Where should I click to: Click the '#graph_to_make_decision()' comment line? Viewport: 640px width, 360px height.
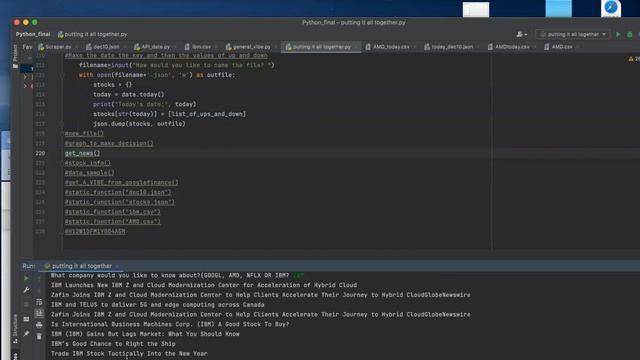point(109,143)
